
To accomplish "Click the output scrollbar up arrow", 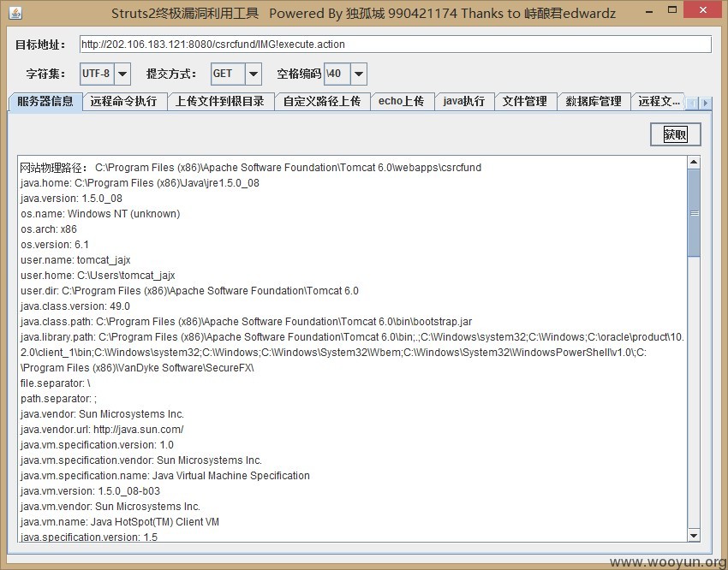I will (x=694, y=162).
